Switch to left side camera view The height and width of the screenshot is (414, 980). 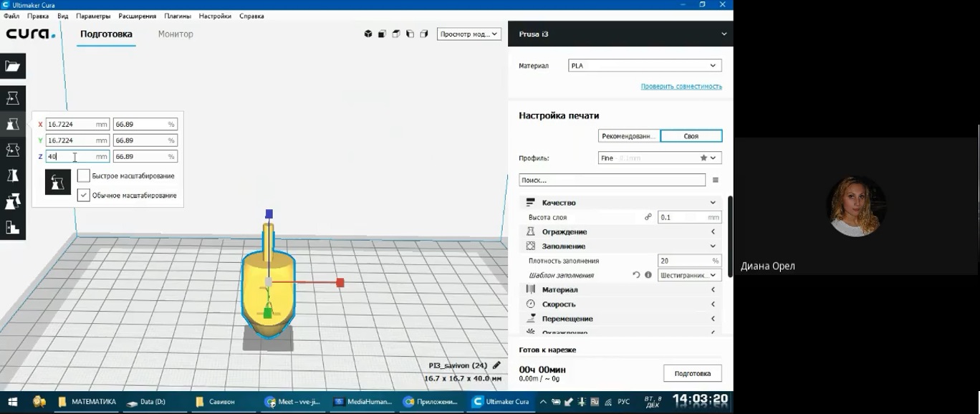coord(410,34)
